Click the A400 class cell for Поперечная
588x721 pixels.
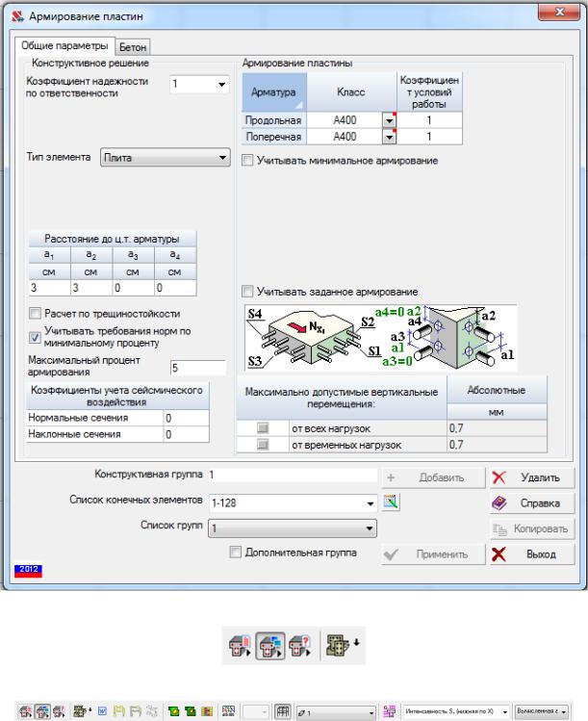coord(345,137)
